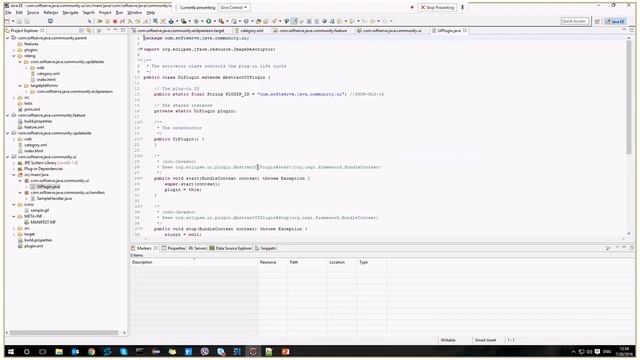Click the Windows Start button
Screen dimensions: 640x360
point(11,351)
